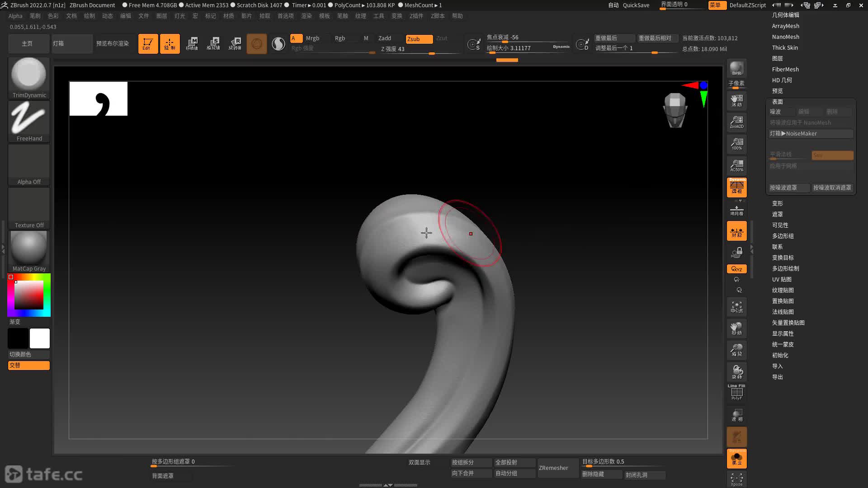Select the Draw mode icon
This screenshot has height=488, width=868.
170,44
